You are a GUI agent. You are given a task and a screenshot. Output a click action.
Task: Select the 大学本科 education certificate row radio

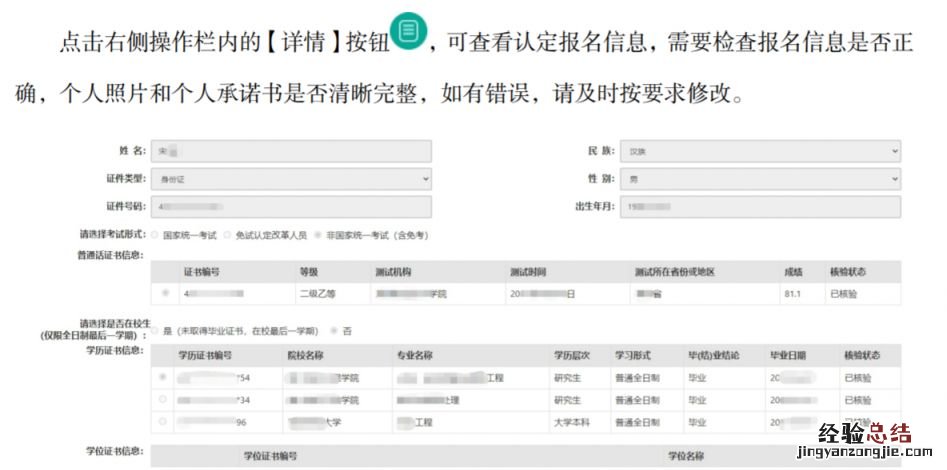[163, 422]
